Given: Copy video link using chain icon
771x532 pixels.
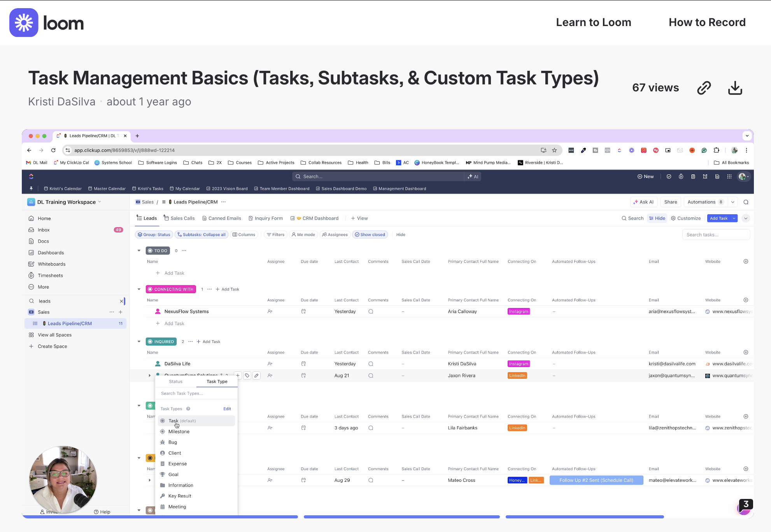Looking at the screenshot, I should tap(704, 88).
